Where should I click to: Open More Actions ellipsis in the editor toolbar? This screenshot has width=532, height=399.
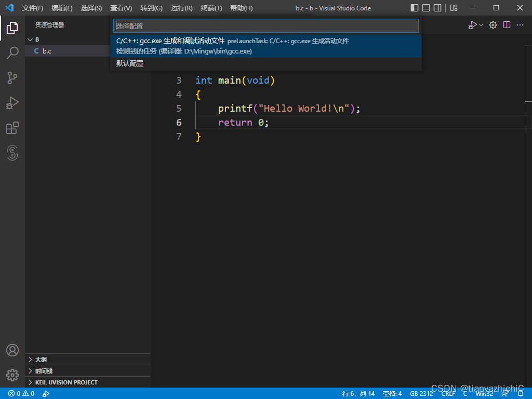pyautogui.click(x=520, y=25)
